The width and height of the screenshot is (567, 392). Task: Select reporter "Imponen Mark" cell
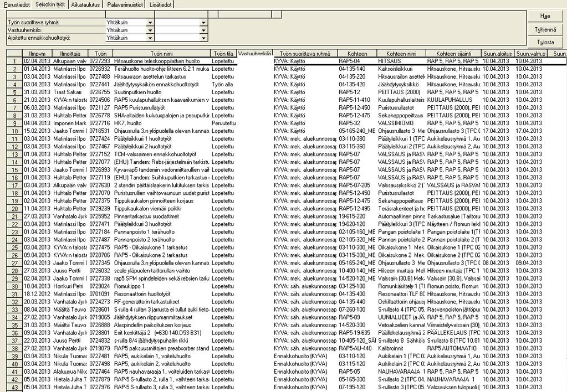(x=69, y=123)
